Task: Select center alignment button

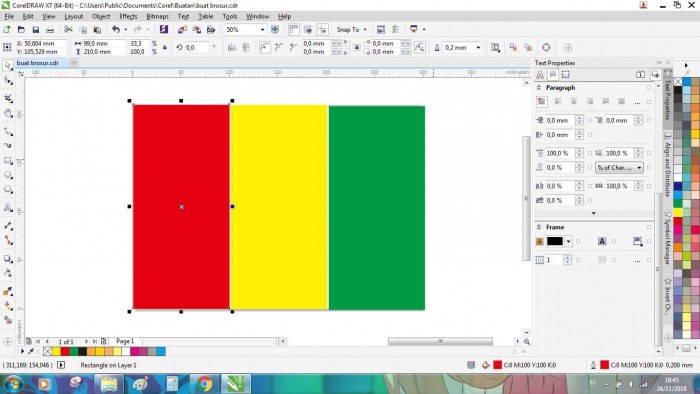Action: 574,102
